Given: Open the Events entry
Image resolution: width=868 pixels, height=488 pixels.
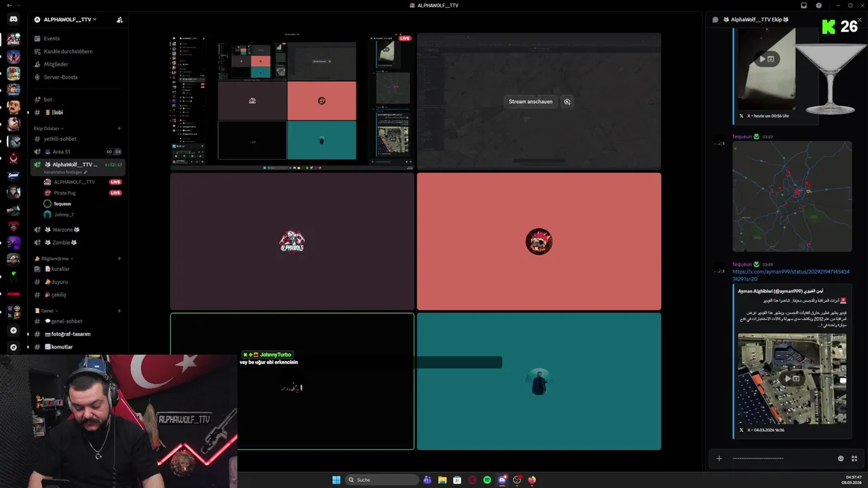Looking at the screenshot, I should (x=52, y=39).
